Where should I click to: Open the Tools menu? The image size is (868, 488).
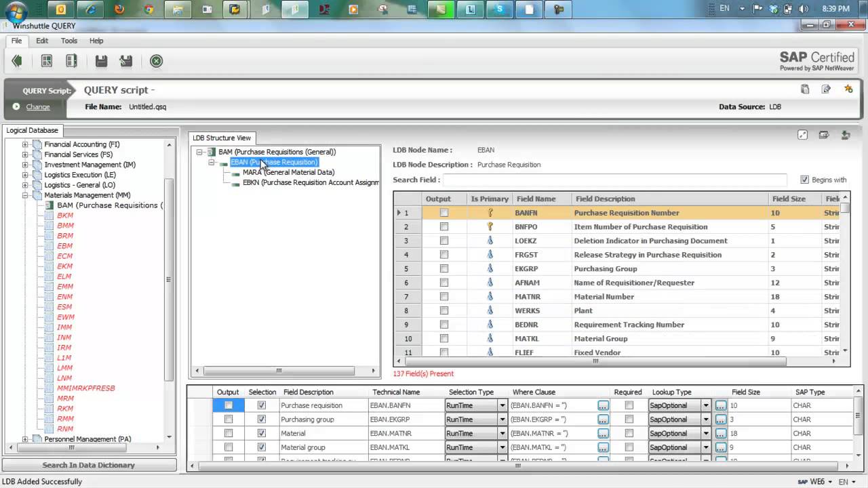pos(69,41)
